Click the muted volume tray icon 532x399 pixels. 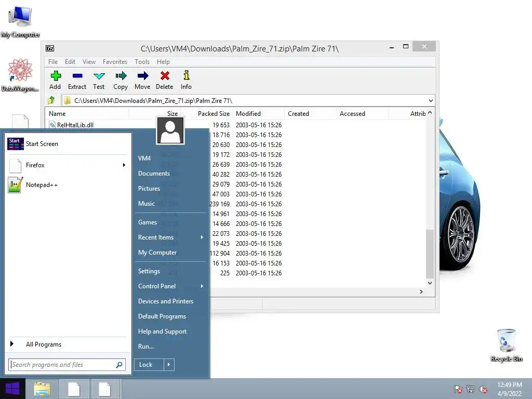(x=483, y=389)
